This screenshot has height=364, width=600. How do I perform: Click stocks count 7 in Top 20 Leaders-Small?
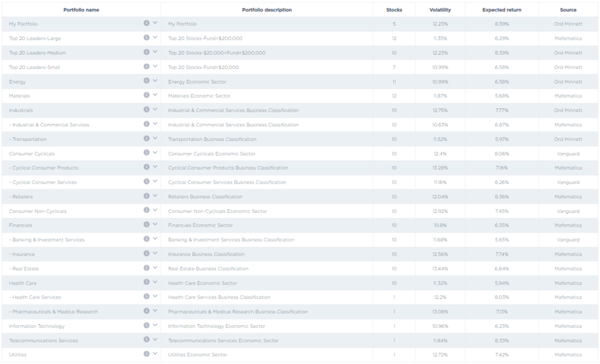(x=394, y=67)
